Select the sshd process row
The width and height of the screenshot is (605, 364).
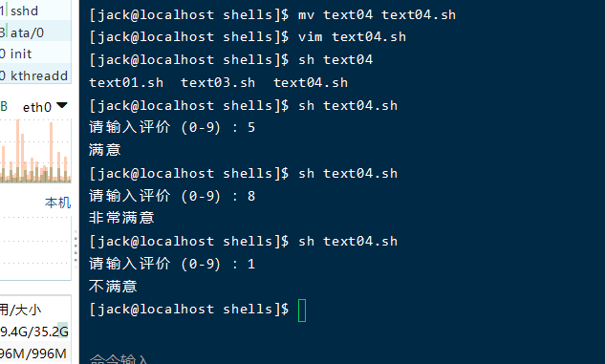coord(35,11)
